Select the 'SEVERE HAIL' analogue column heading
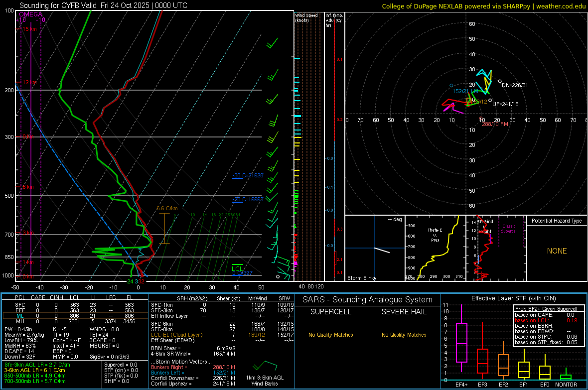Viewport: 588px width, 390px height. [x=404, y=312]
